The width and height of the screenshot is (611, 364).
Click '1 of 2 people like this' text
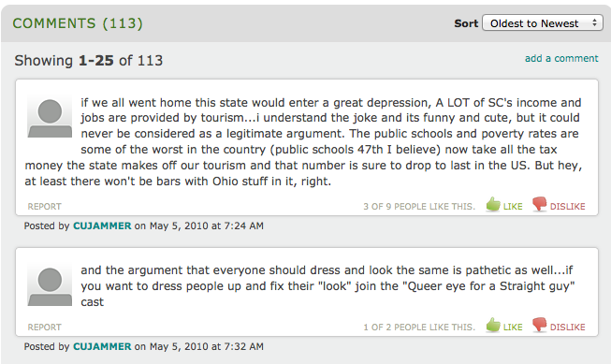pyautogui.click(x=419, y=328)
